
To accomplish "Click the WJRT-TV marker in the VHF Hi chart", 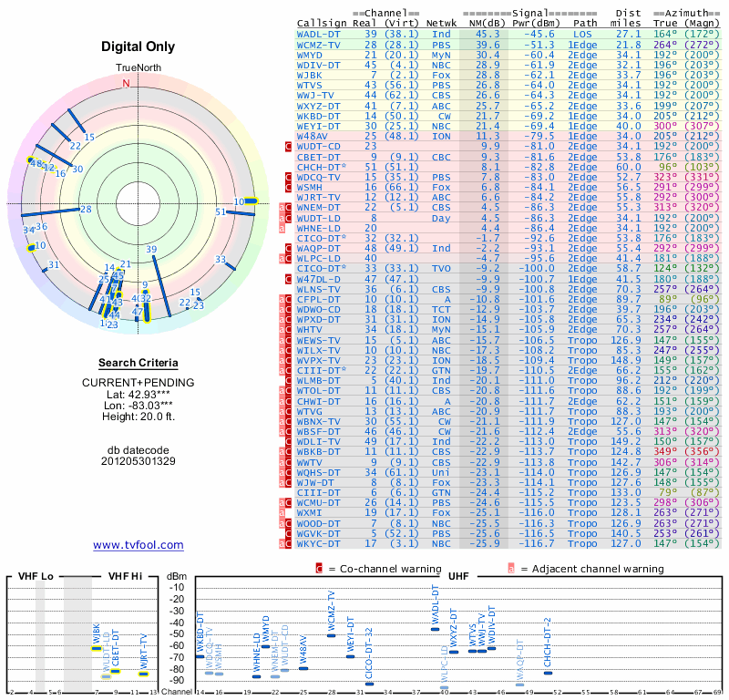I will (x=144, y=674).
